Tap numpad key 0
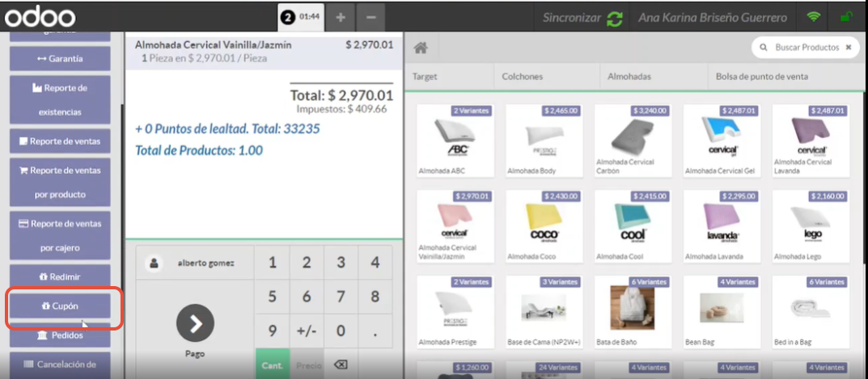 (x=341, y=331)
